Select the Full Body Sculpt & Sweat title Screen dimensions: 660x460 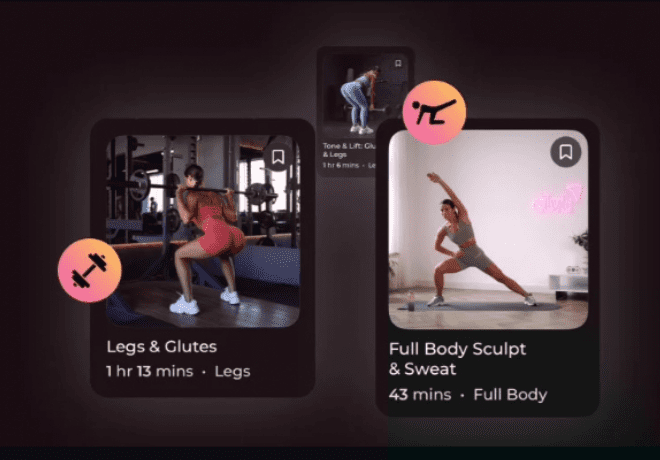tap(457, 359)
